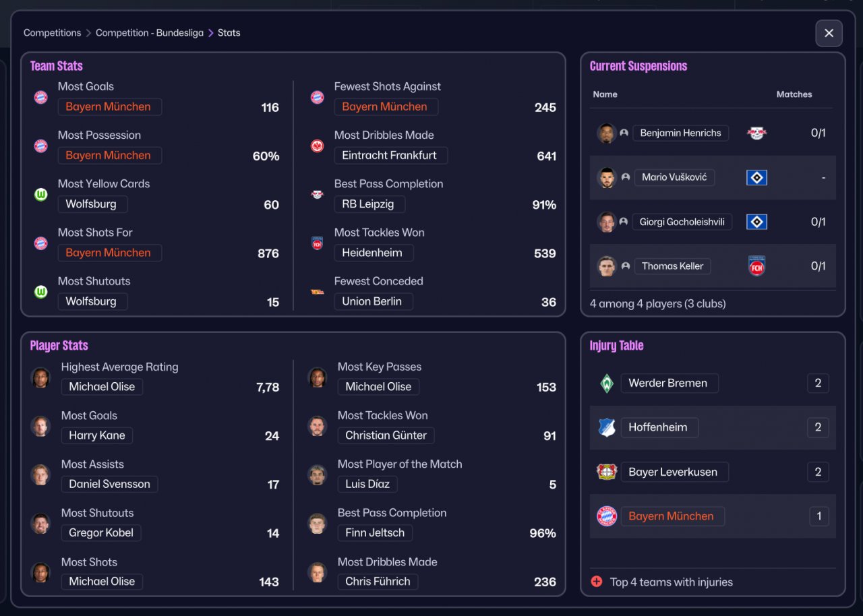Click person icon next to Thomas Keller
This screenshot has width=863, height=616.
pyautogui.click(x=626, y=266)
